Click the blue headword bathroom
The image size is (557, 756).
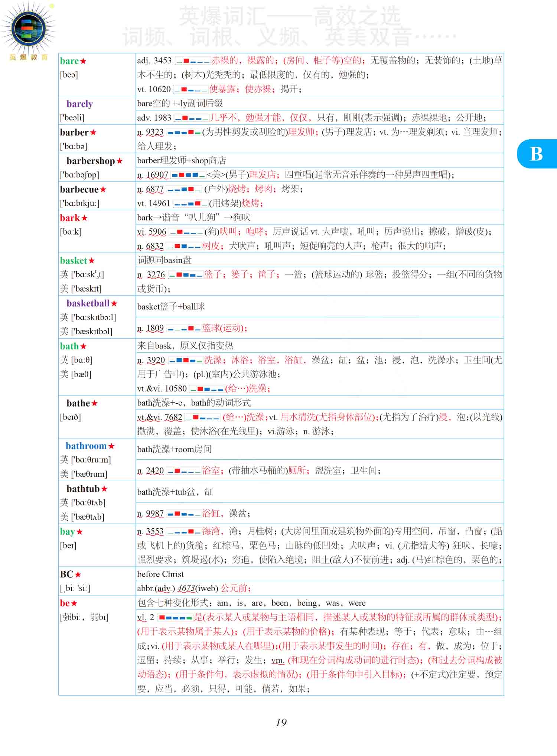[86, 446]
